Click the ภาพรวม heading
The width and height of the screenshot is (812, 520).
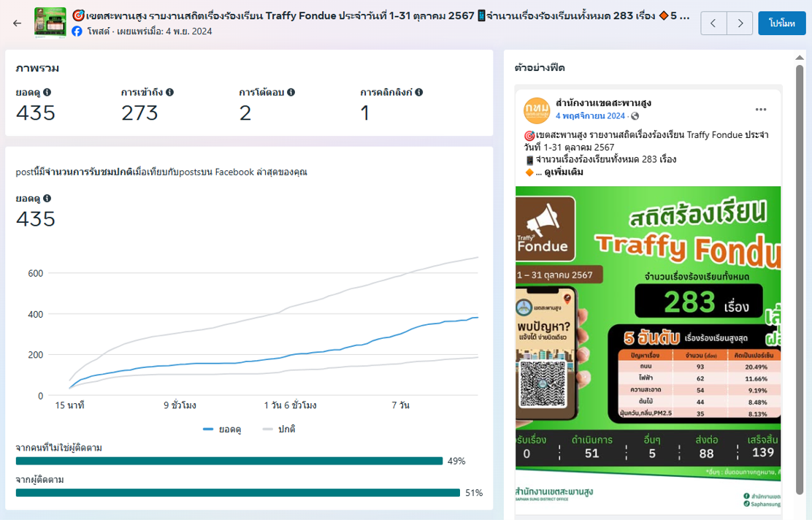pyautogui.click(x=37, y=69)
